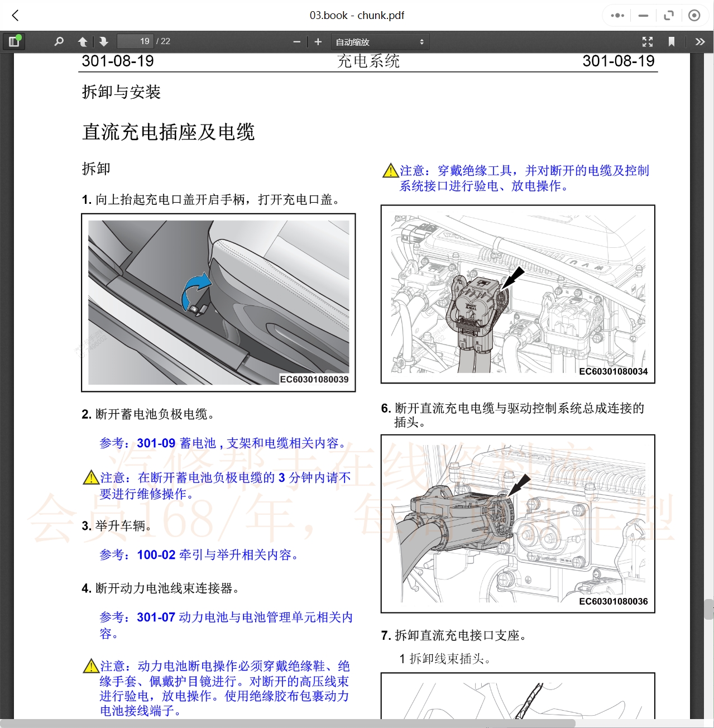Follow link 100-02 牵引与举升
This screenshot has height=728, width=714.
[x=155, y=555]
